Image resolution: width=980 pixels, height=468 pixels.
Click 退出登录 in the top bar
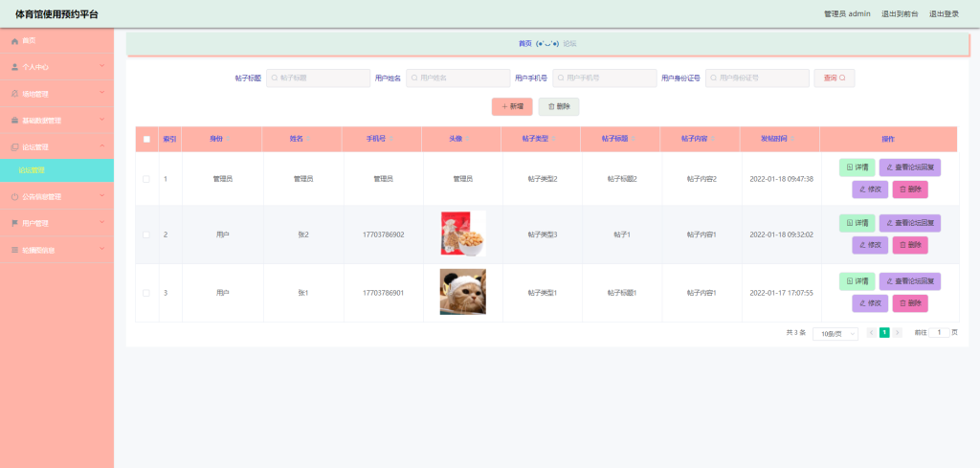pos(944,13)
